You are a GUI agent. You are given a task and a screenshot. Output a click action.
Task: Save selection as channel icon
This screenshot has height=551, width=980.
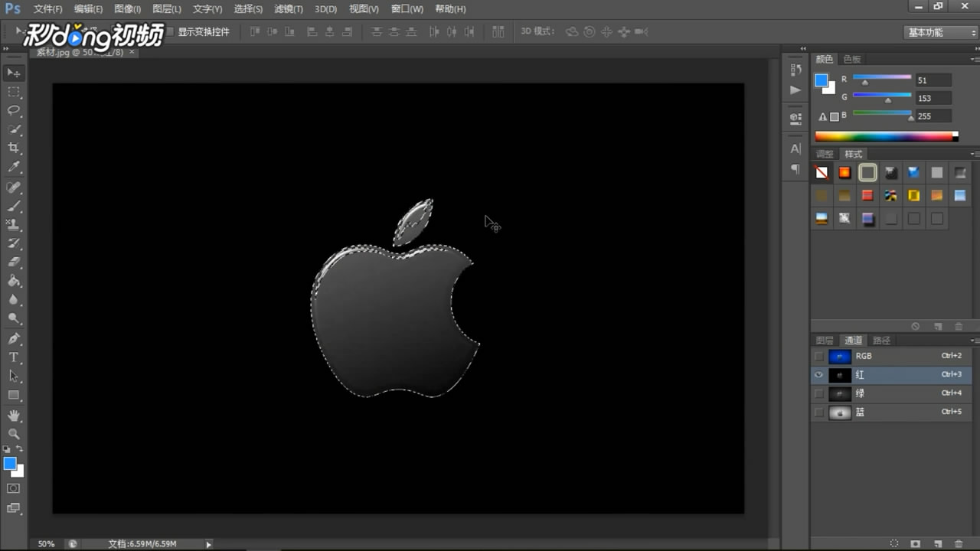(916, 543)
